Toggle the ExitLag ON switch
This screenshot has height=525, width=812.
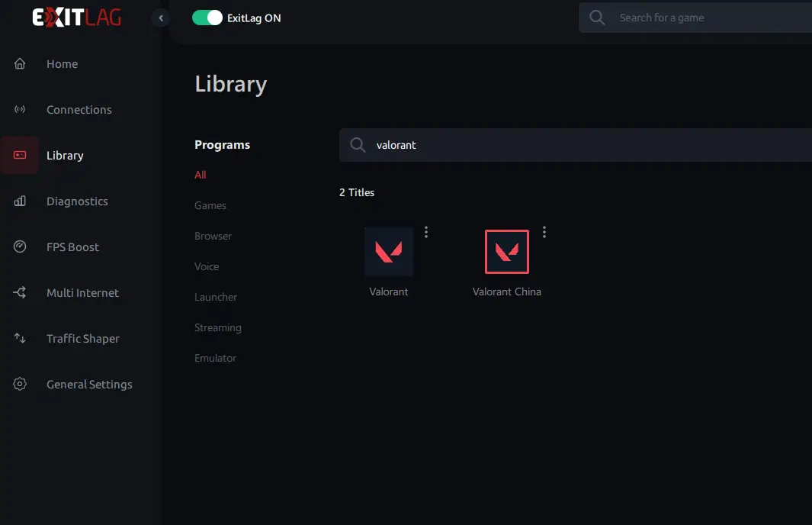(207, 18)
